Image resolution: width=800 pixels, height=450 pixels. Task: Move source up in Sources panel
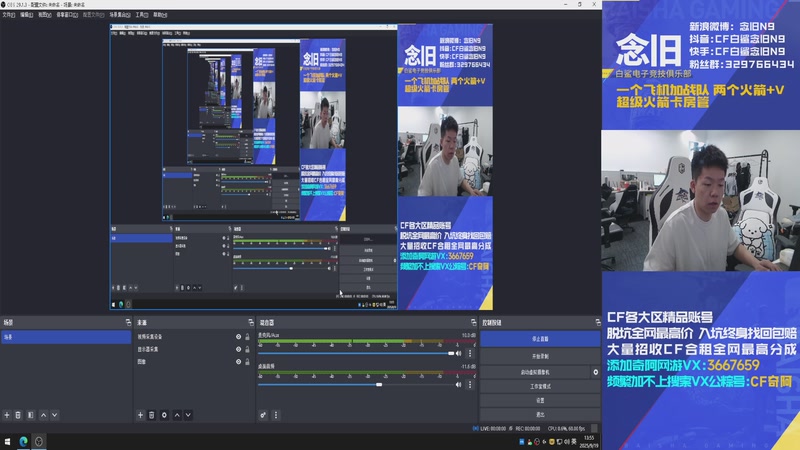pyautogui.click(x=177, y=415)
